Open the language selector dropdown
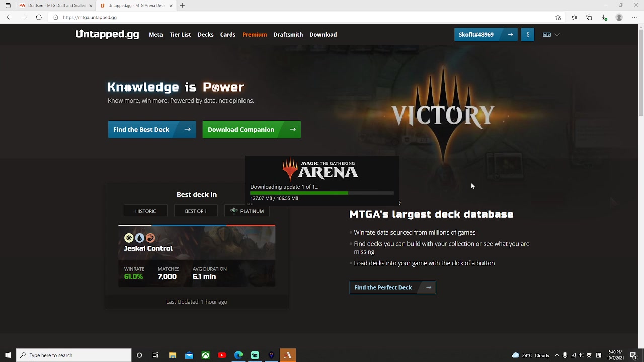Image resolution: width=644 pixels, height=362 pixels. click(x=551, y=35)
